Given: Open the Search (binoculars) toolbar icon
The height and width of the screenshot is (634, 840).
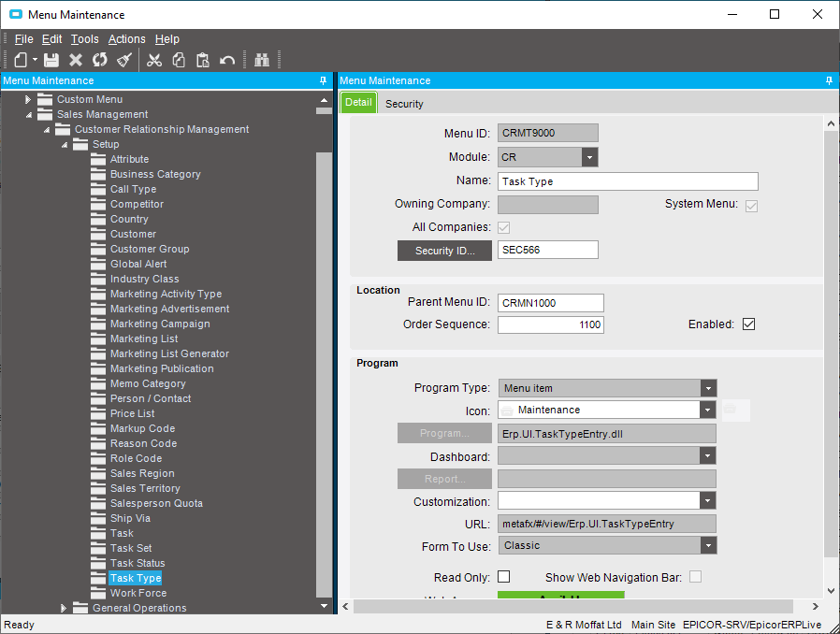Looking at the screenshot, I should pos(261,59).
